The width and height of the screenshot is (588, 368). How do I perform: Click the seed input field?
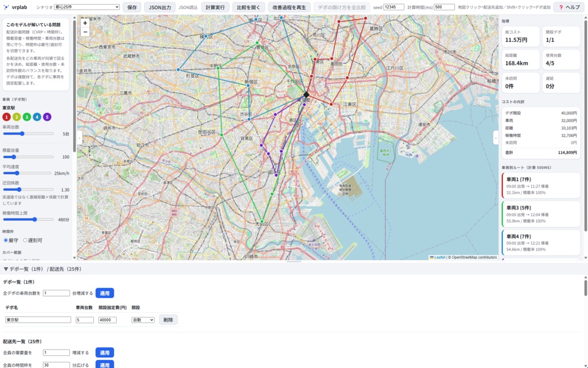pyautogui.click(x=394, y=7)
